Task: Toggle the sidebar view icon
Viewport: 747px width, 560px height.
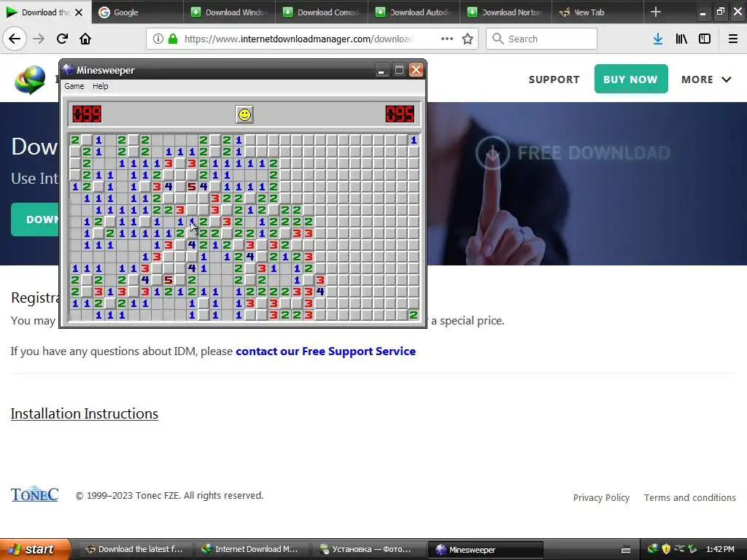Action: point(705,39)
